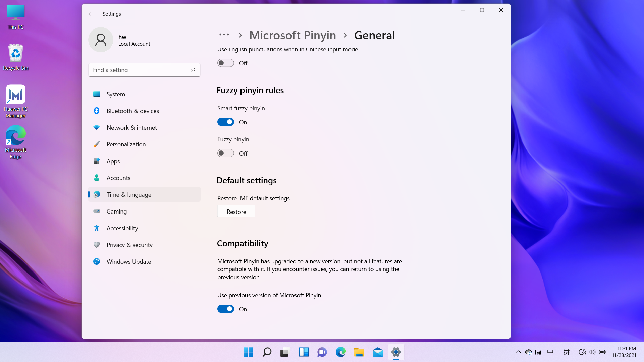
Task: Turn off Smart fuzzy pinyin
Action: tap(226, 122)
